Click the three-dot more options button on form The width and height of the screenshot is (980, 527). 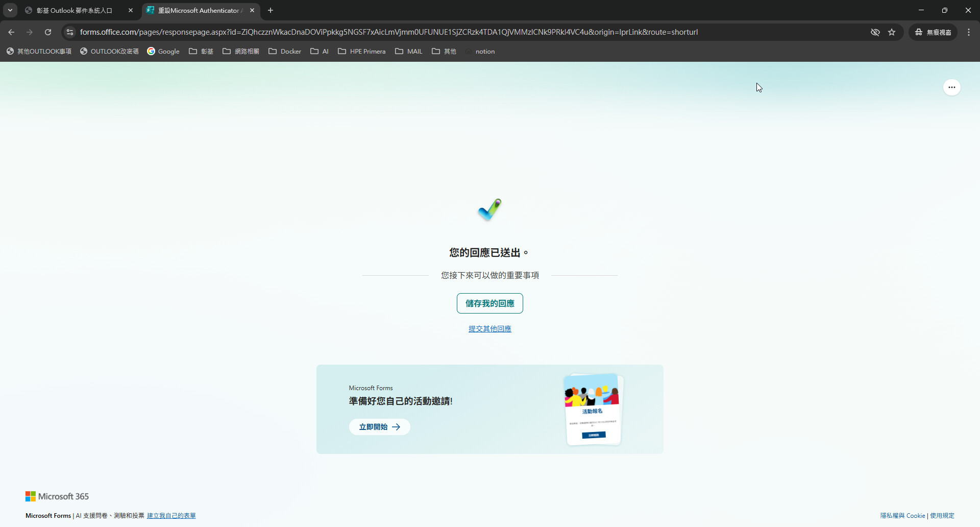point(951,87)
